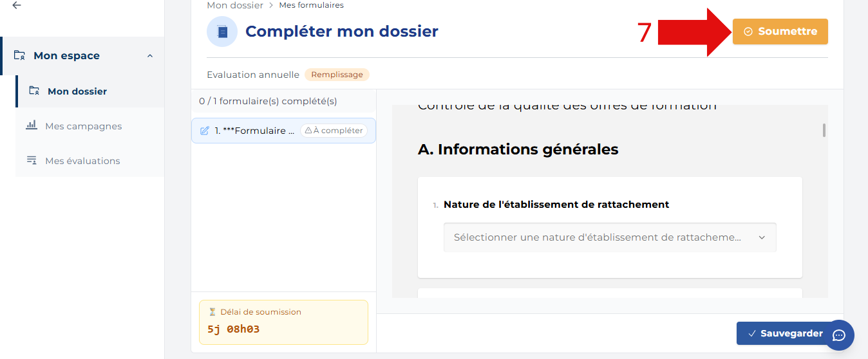This screenshot has width=868, height=359.
Task: Open Mes campagnes in sidebar
Action: [x=90, y=126]
